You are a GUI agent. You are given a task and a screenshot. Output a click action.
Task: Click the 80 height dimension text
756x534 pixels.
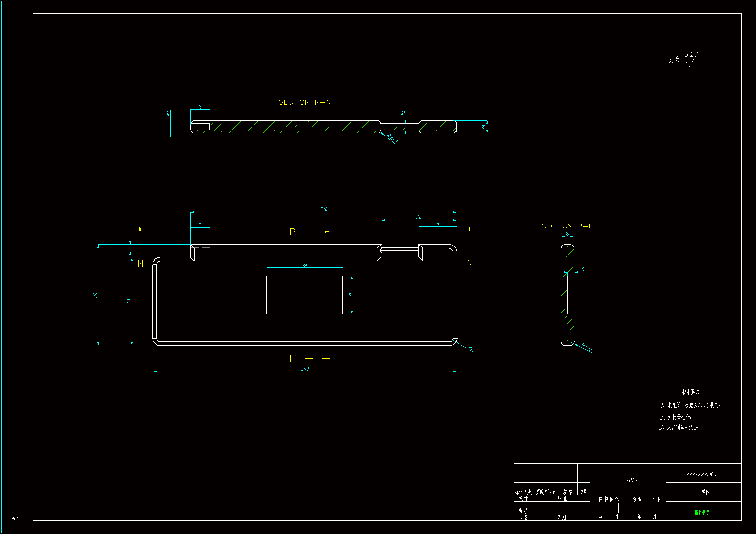pyautogui.click(x=95, y=295)
